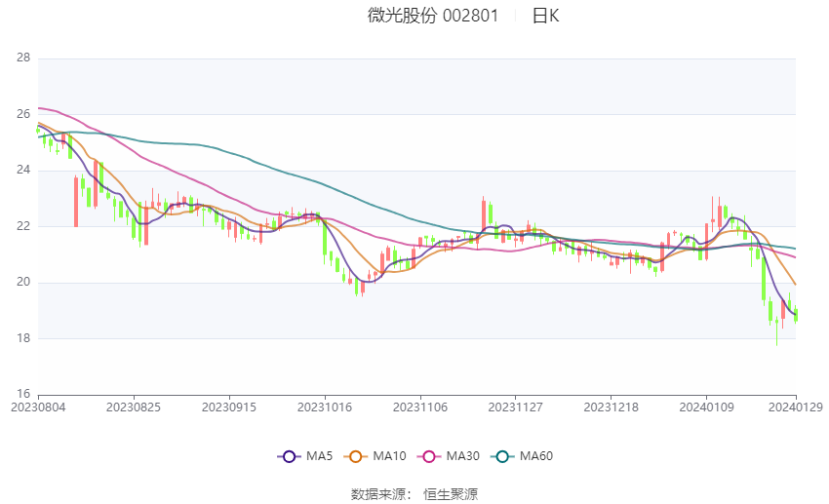Toggle the MA60 legend series
This screenshot has width=829, height=504.
(x=522, y=456)
